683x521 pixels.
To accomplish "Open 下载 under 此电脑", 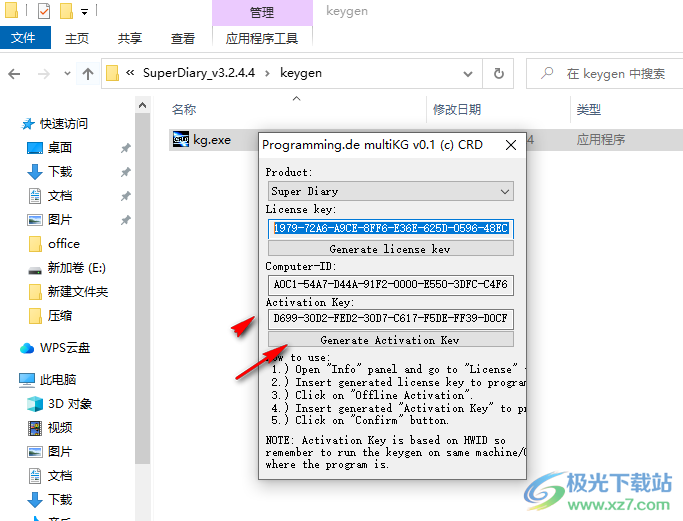I will pyautogui.click(x=60, y=500).
